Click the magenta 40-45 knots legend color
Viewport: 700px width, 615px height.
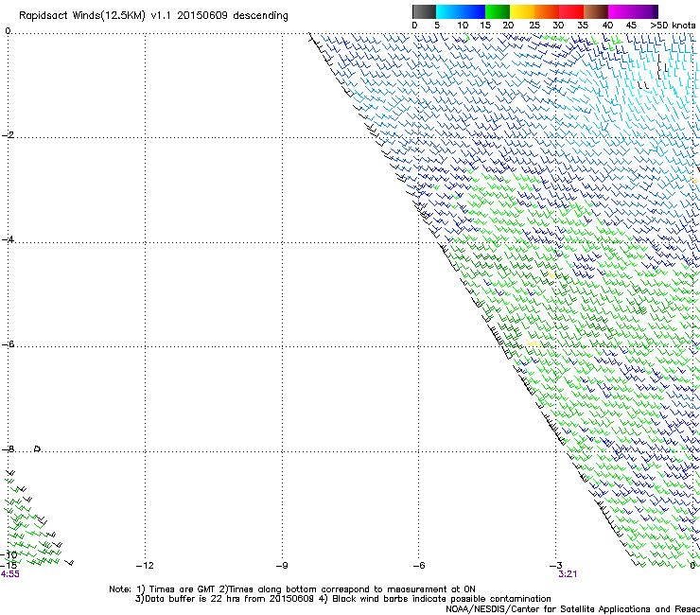click(621, 11)
